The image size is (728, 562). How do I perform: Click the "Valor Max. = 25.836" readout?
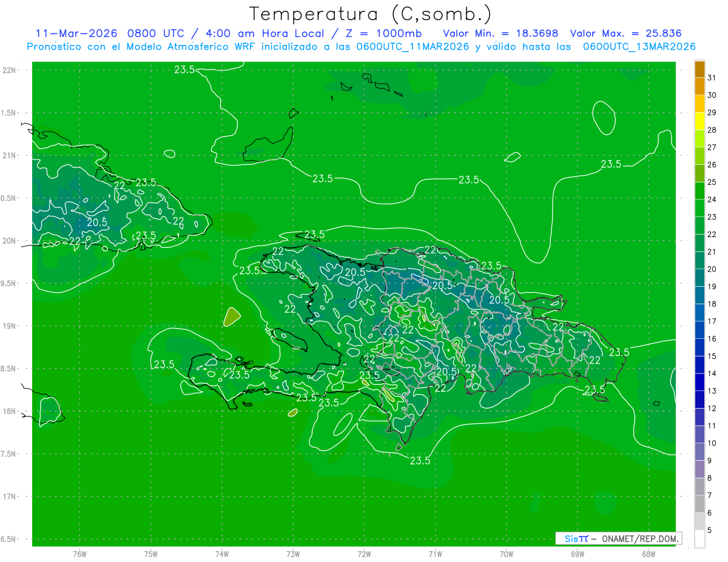[625, 33]
